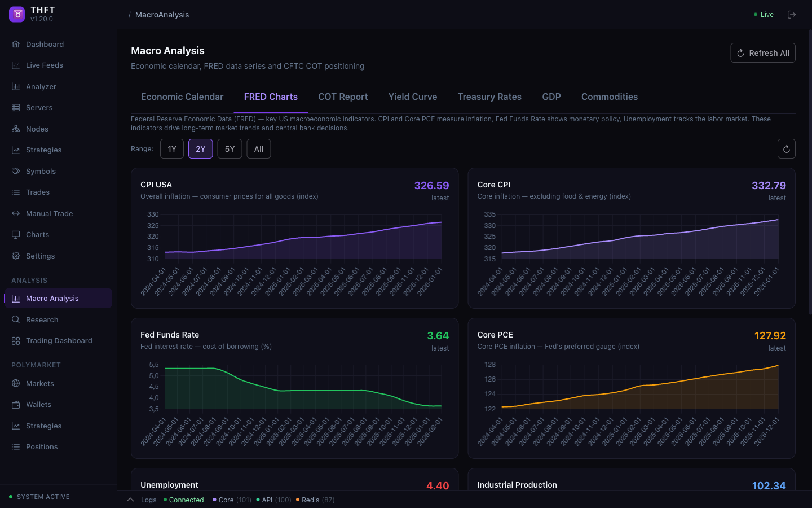The height and width of the screenshot is (508, 812).
Task: Open Polymarket Wallets page
Action: tap(38, 405)
